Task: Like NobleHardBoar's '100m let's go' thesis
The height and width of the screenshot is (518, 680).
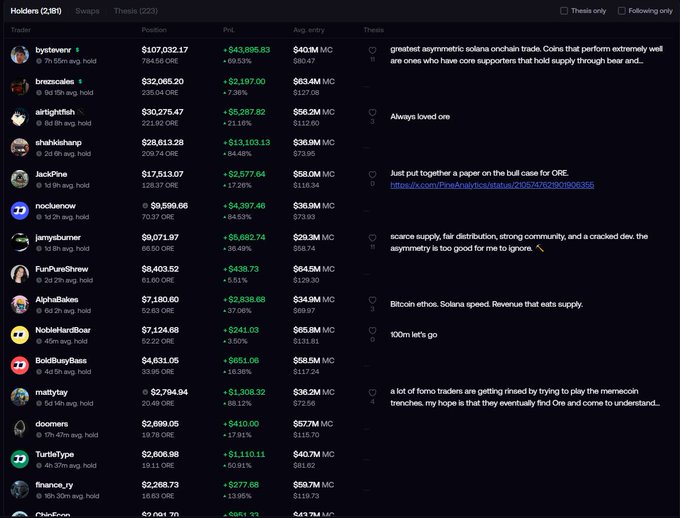Action: [x=372, y=330]
